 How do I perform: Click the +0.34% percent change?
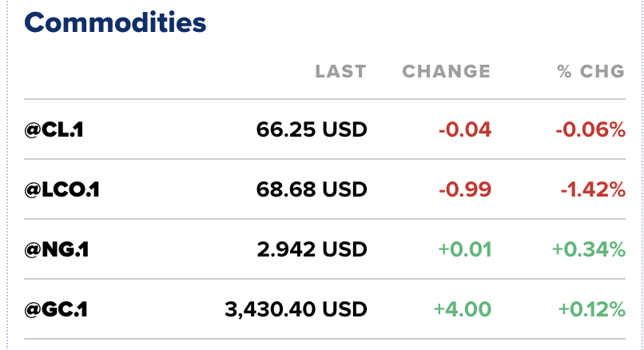pyautogui.click(x=588, y=249)
